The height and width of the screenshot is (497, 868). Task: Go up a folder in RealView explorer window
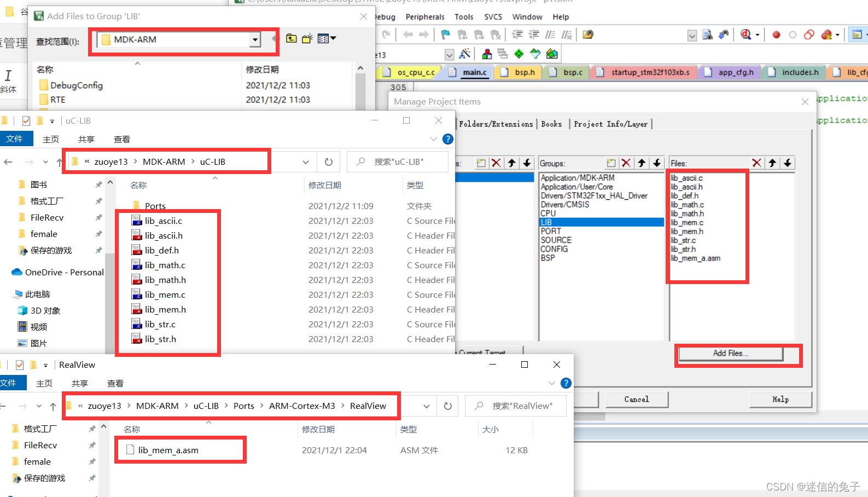coord(53,406)
